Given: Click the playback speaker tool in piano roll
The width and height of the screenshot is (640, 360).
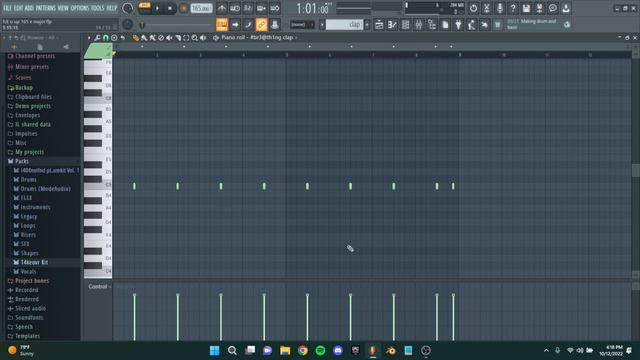Looking at the screenshot, I should click(x=203, y=38).
